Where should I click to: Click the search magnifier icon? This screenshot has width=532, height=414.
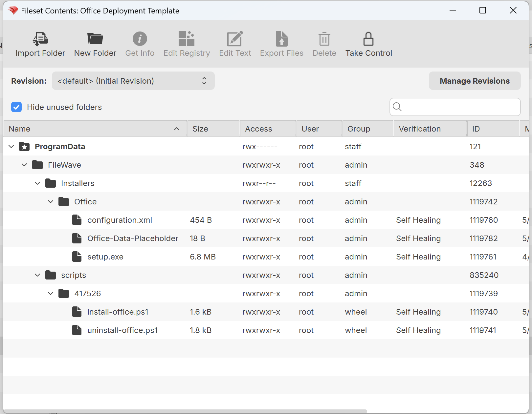pyautogui.click(x=397, y=107)
